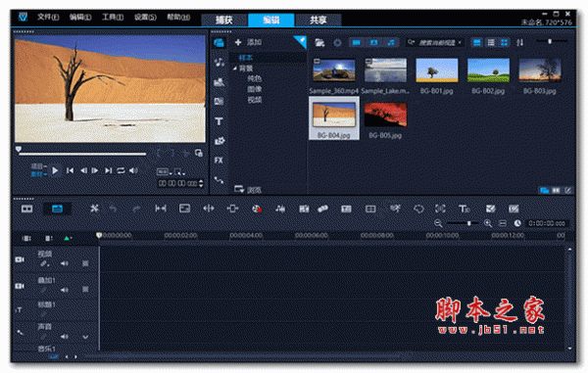Toggle repeat playback in preview
This screenshot has height=373, width=588.
tap(121, 170)
